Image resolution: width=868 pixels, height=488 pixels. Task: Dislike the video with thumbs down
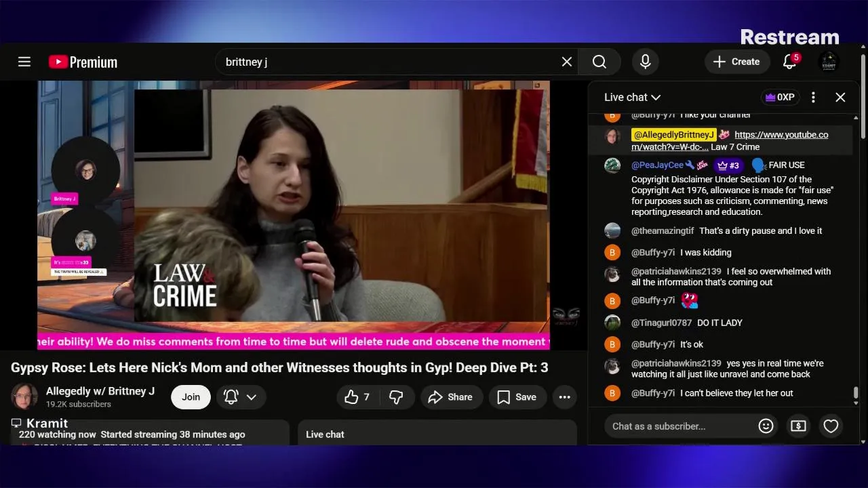coord(397,397)
